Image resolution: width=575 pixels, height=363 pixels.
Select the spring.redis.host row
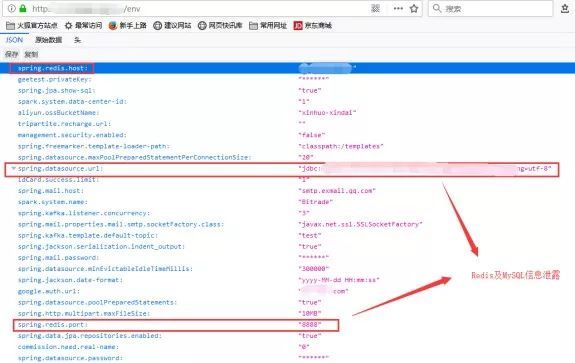(x=288, y=68)
